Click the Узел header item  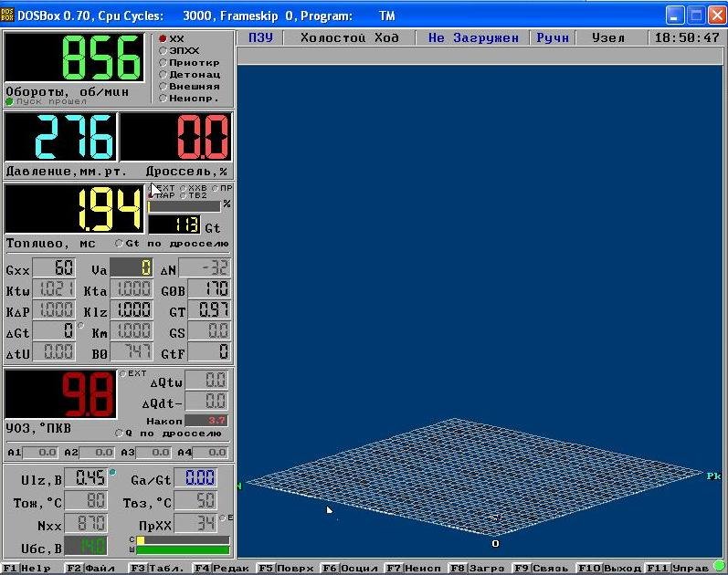tap(608, 38)
